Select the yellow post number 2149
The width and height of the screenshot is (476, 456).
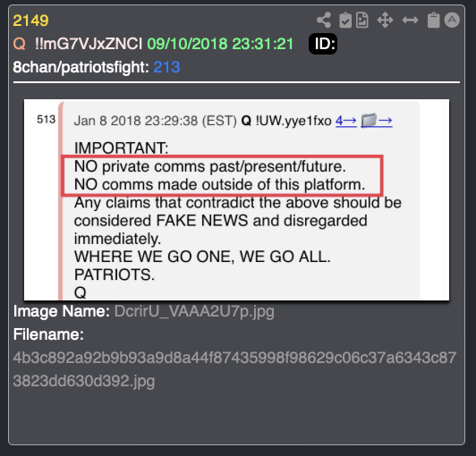click(x=30, y=21)
